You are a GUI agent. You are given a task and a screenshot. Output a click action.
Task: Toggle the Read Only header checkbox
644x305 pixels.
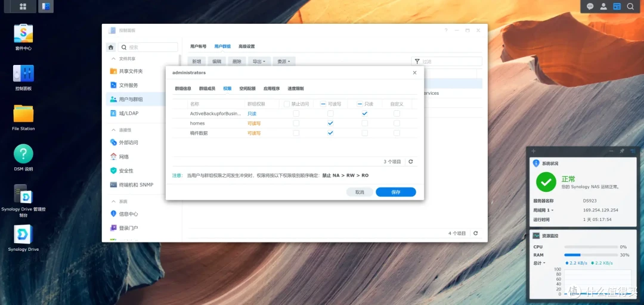pos(360,104)
